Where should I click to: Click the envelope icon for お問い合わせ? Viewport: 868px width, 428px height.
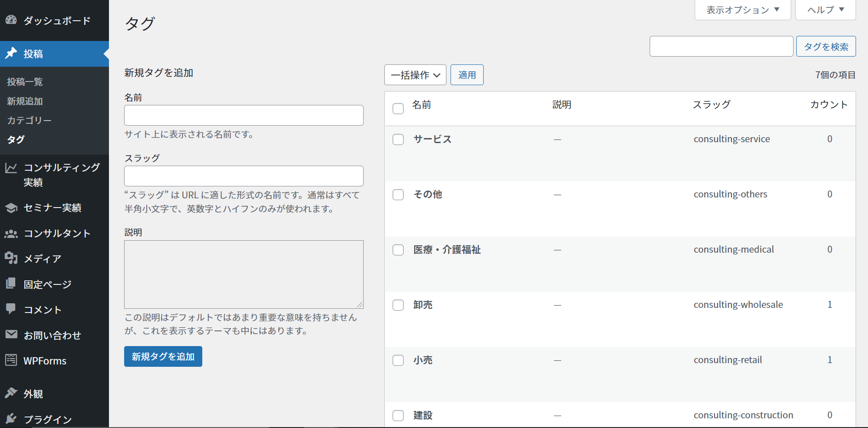(11, 335)
